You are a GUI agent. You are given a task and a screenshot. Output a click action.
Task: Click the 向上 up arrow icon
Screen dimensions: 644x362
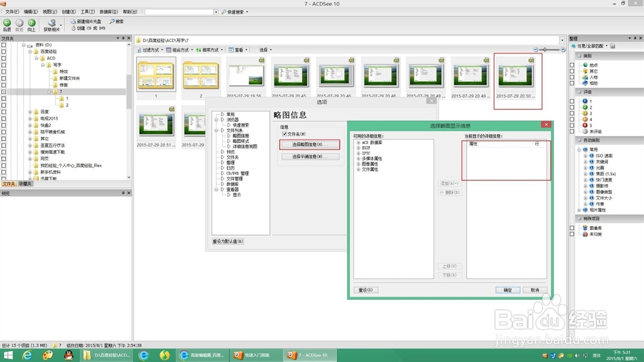tap(32, 23)
